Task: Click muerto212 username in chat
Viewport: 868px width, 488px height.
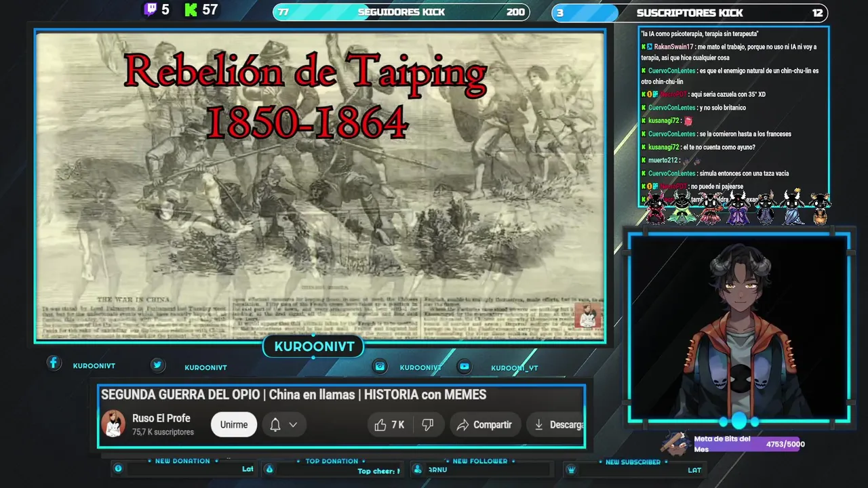Action: [x=663, y=160]
